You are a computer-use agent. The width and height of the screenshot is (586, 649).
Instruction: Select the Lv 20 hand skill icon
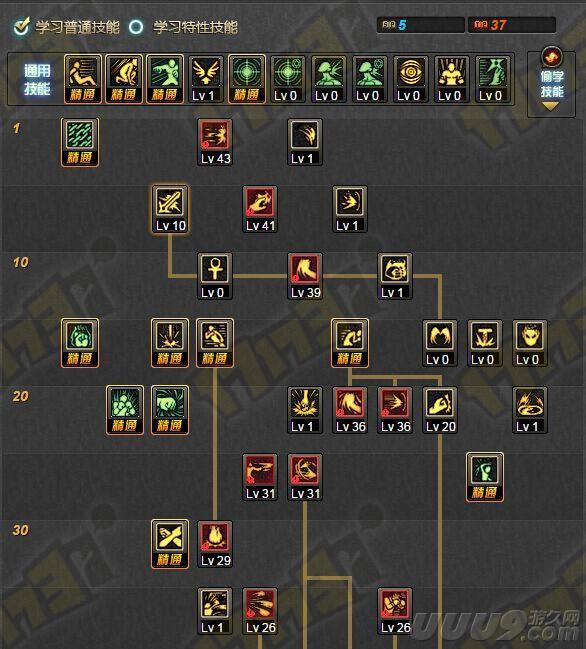click(440, 410)
